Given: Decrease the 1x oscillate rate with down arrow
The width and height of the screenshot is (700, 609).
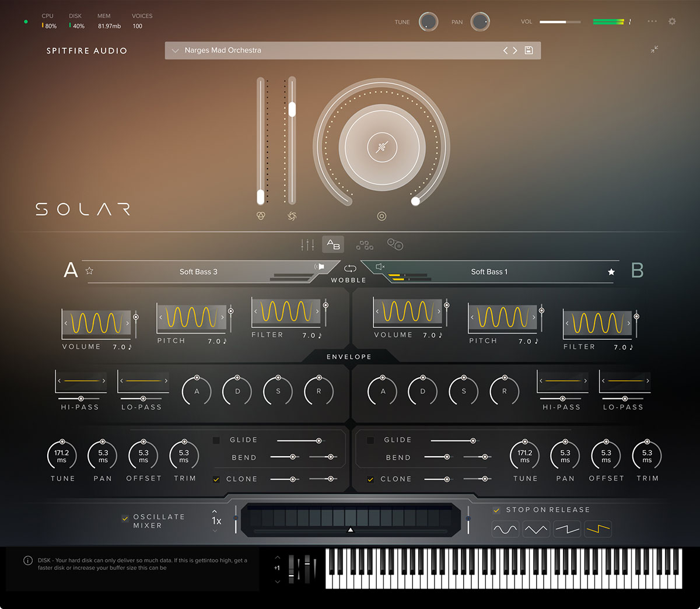Looking at the screenshot, I should 215,530.
